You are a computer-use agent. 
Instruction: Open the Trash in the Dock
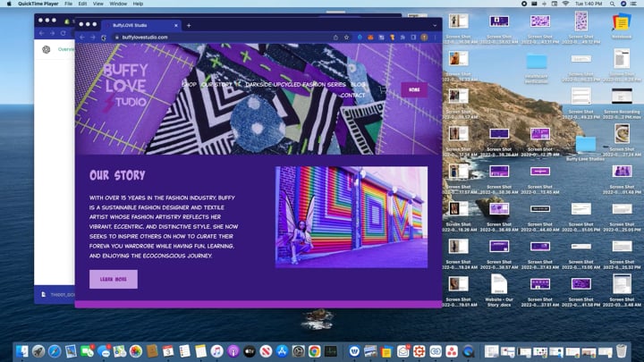pyautogui.click(x=622, y=351)
